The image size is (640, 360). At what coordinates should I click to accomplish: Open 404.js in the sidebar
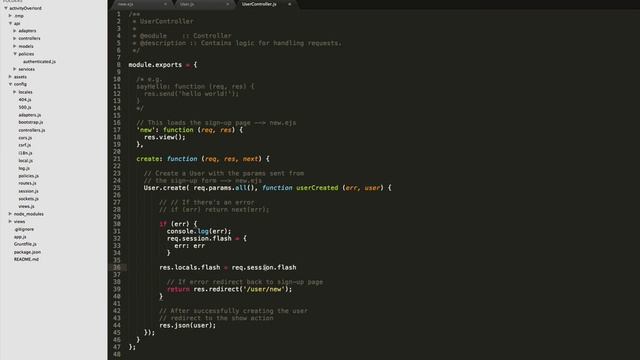[24, 100]
